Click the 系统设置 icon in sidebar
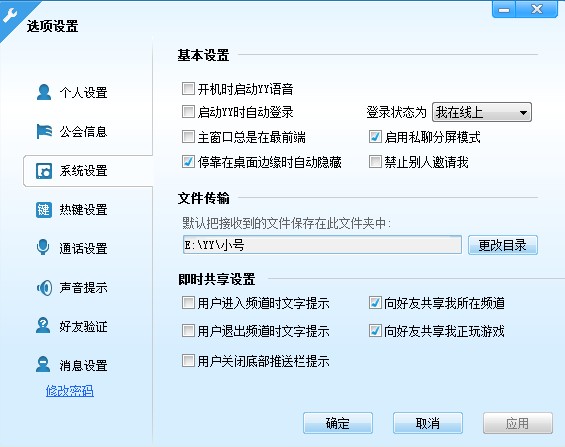Screen dimensions: 565x447 pyautogui.click(x=44, y=171)
